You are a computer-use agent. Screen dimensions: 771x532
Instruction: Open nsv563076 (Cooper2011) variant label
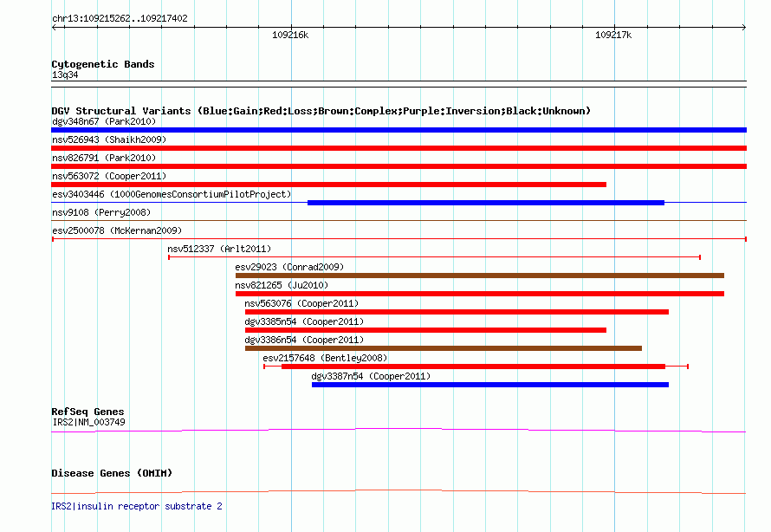(302, 303)
